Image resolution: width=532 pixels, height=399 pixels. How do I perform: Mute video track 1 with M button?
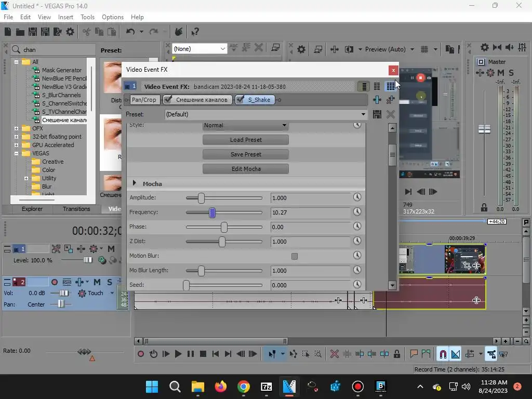(x=111, y=249)
